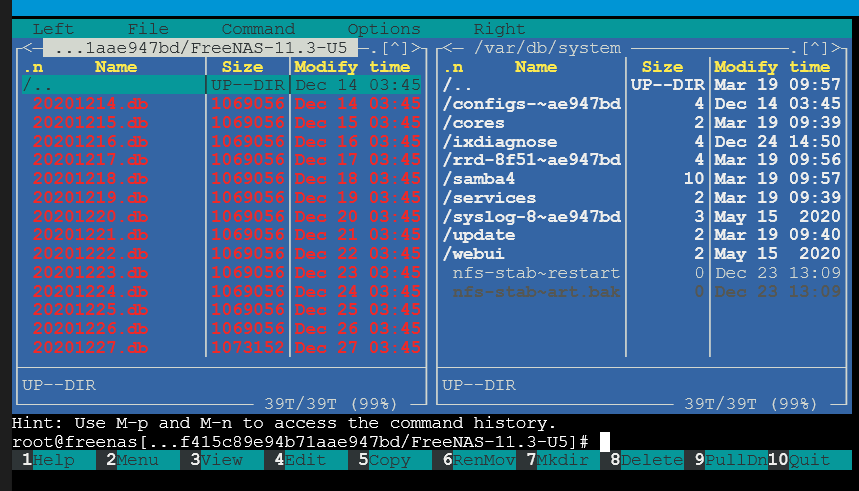The image size is (859, 491).
Task: Click right panel back arrow '<'
Action: [447, 48]
